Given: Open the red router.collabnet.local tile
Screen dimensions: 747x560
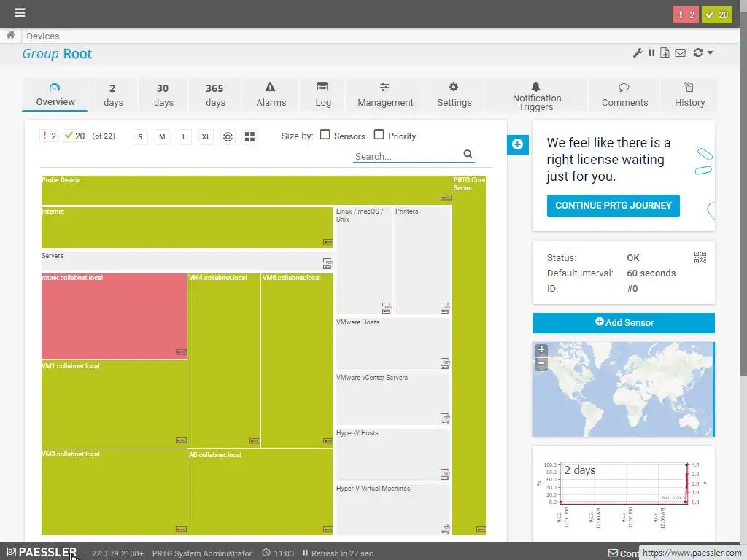Looking at the screenshot, I should 114,316.
